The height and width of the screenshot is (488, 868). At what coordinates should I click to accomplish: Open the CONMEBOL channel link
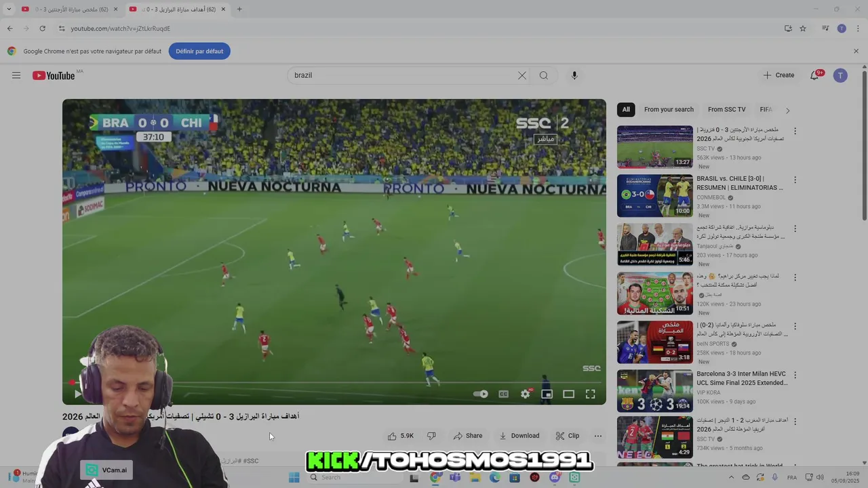pyautogui.click(x=711, y=197)
